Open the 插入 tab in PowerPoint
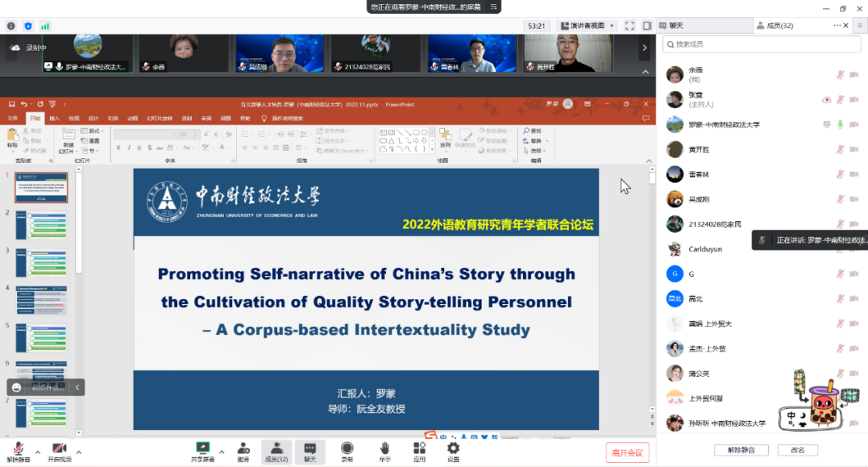868x467 pixels. coord(54,118)
